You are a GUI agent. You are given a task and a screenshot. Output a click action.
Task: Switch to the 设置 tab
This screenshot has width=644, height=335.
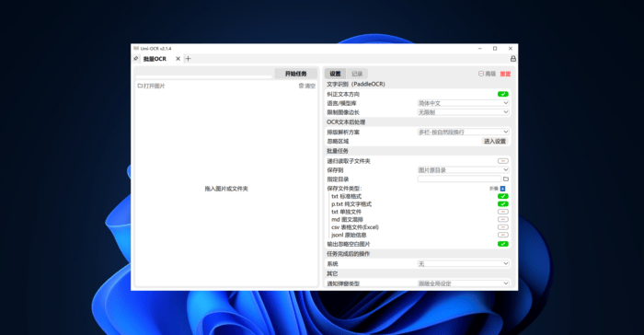[x=335, y=74]
